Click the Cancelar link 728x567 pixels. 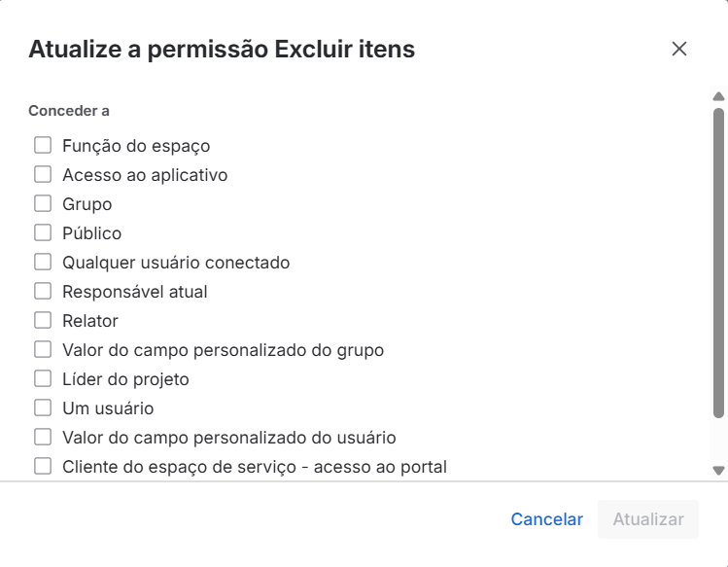pyautogui.click(x=546, y=519)
